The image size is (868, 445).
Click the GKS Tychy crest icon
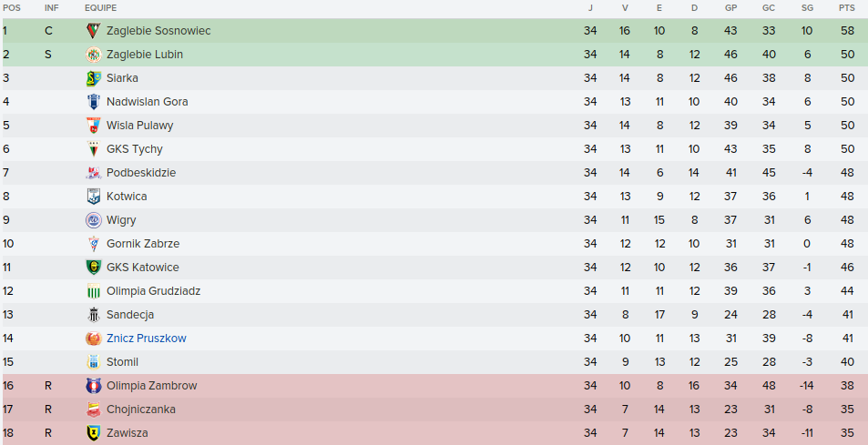[93, 149]
